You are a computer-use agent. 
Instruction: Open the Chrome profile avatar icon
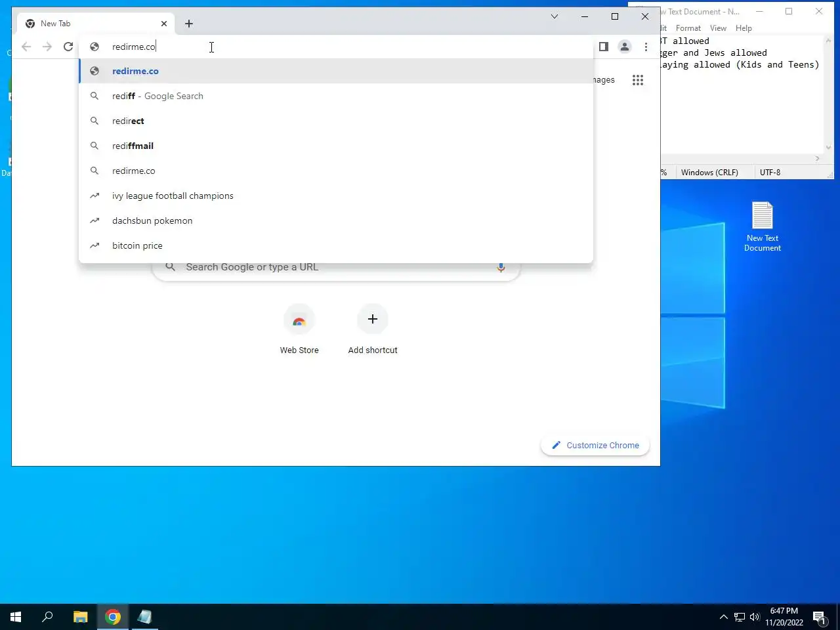click(625, 47)
